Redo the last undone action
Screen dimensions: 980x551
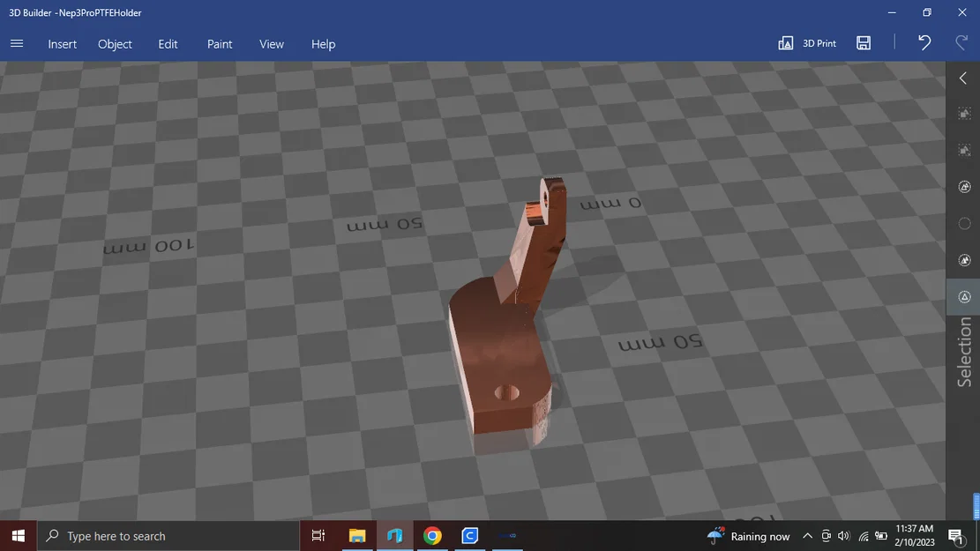click(x=961, y=42)
